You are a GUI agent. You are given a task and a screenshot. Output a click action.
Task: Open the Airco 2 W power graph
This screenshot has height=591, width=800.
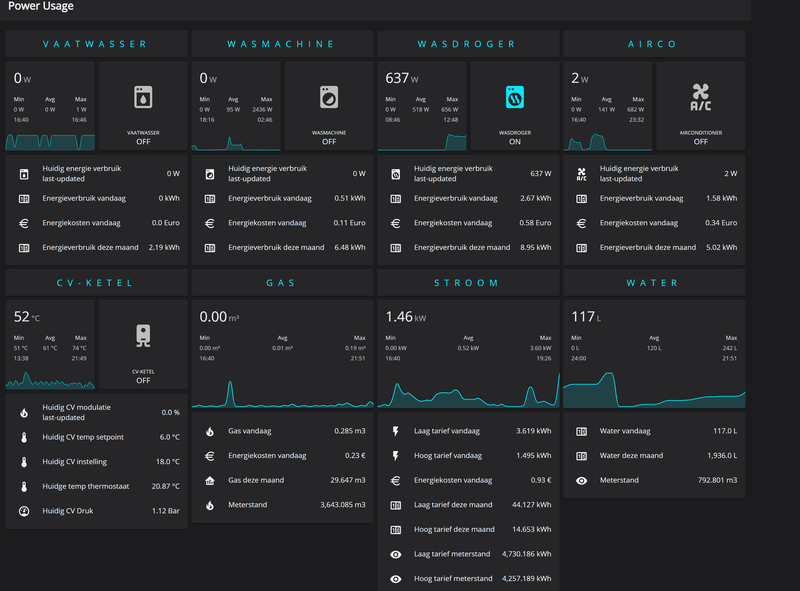tap(608, 106)
